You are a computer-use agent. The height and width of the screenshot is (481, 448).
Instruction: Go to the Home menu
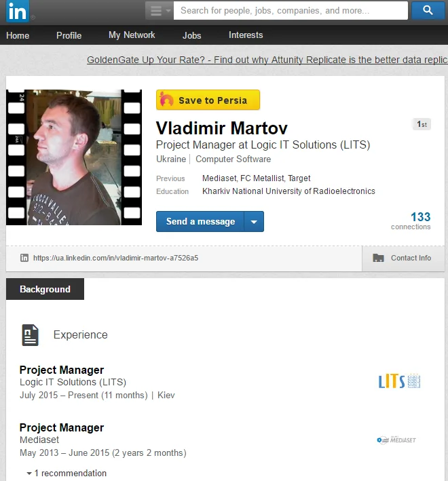point(18,35)
